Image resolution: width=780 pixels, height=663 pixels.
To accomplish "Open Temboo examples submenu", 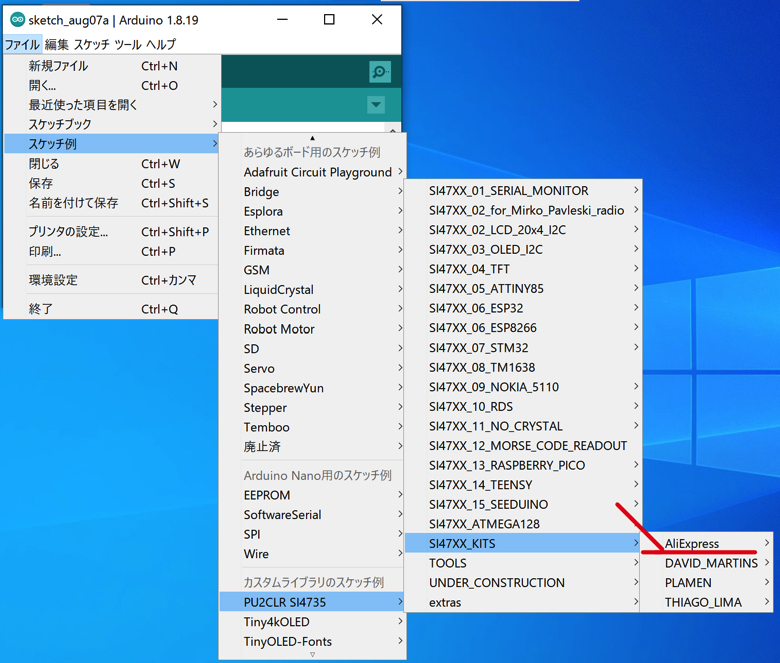I will pos(312,427).
